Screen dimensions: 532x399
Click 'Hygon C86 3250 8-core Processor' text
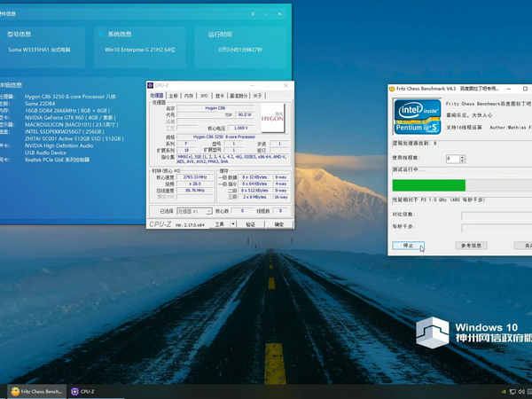coord(65,97)
